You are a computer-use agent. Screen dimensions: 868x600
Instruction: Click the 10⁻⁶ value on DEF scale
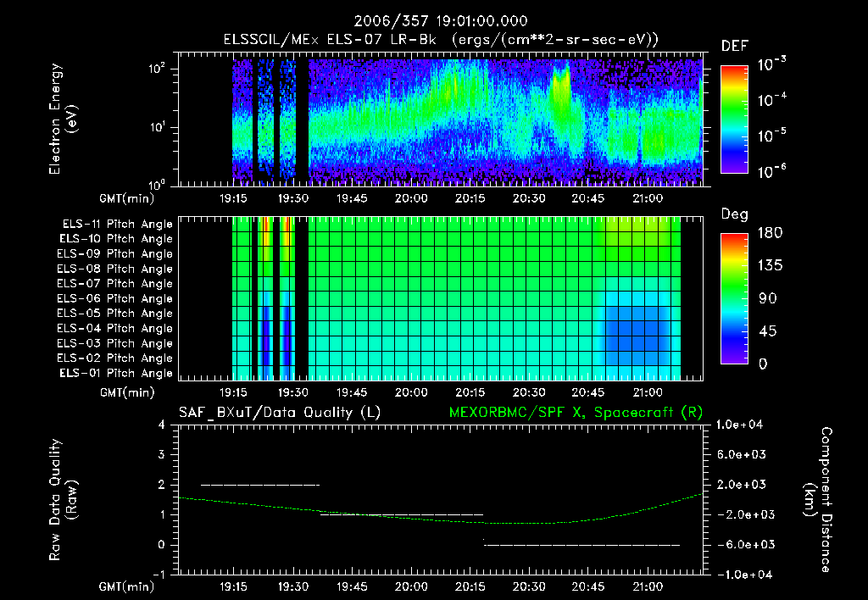point(771,171)
